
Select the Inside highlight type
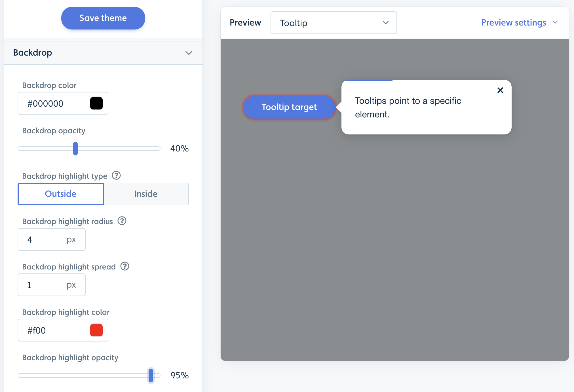[x=146, y=194]
